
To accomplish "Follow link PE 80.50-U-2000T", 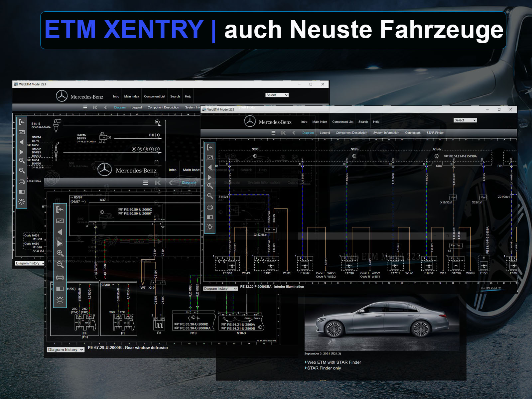I will pyautogui.click(x=135, y=214).
